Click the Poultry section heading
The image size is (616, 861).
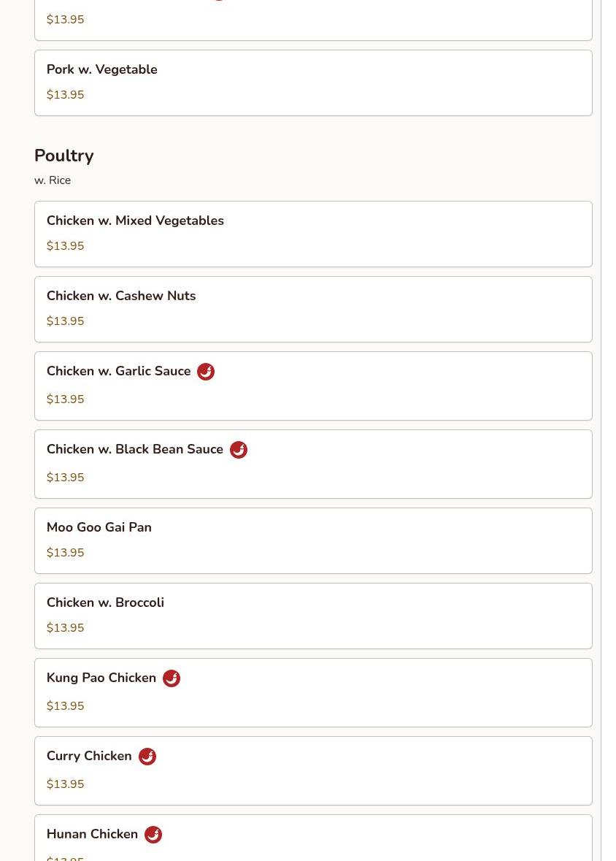point(63,156)
